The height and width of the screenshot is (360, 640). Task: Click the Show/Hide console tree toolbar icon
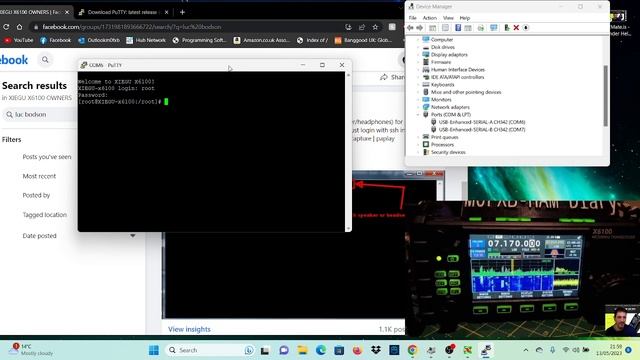click(x=432, y=28)
